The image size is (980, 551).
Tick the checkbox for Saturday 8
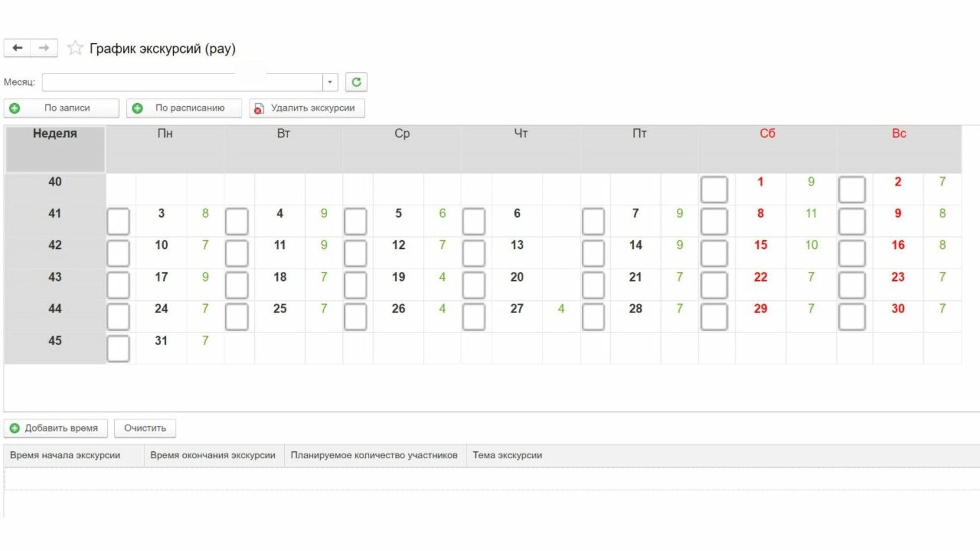point(714,222)
